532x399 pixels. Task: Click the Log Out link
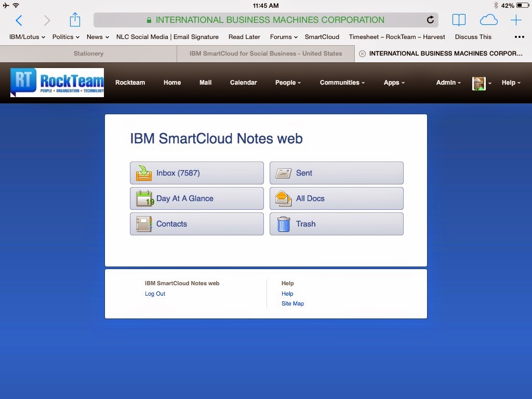(155, 294)
